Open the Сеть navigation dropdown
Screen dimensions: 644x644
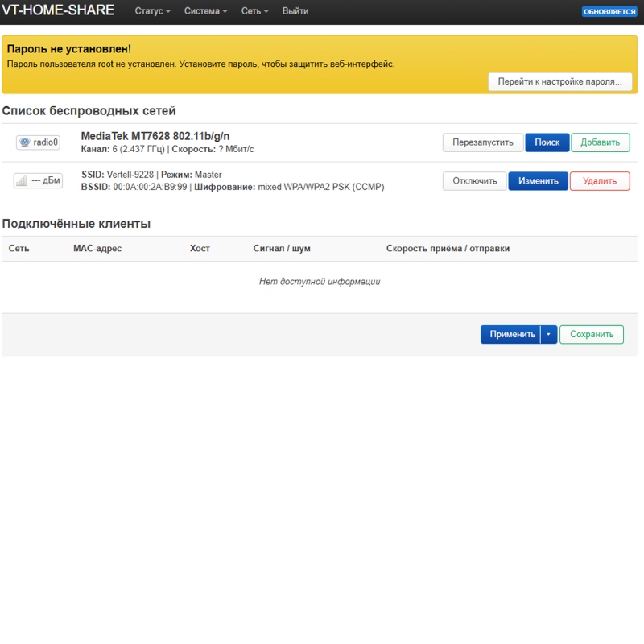(x=254, y=11)
